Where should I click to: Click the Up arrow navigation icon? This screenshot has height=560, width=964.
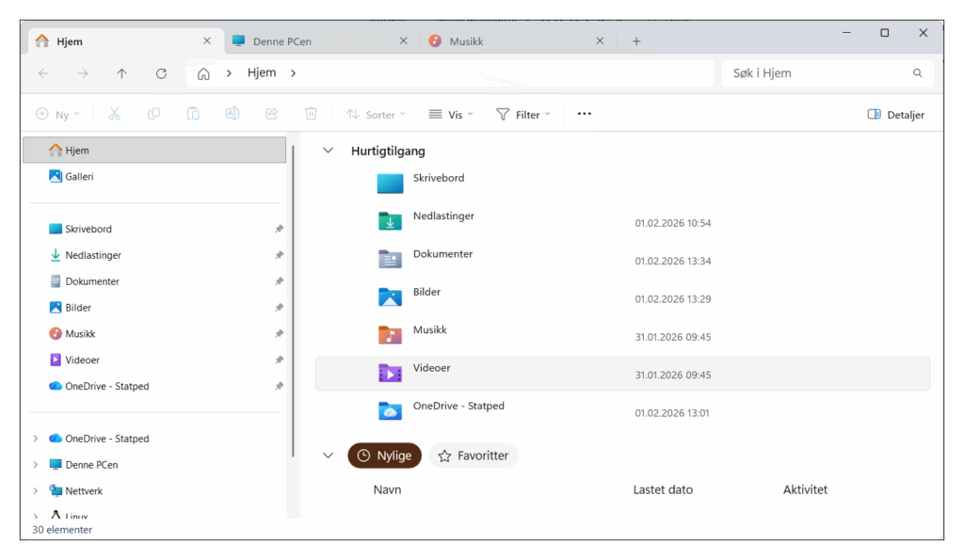point(121,73)
